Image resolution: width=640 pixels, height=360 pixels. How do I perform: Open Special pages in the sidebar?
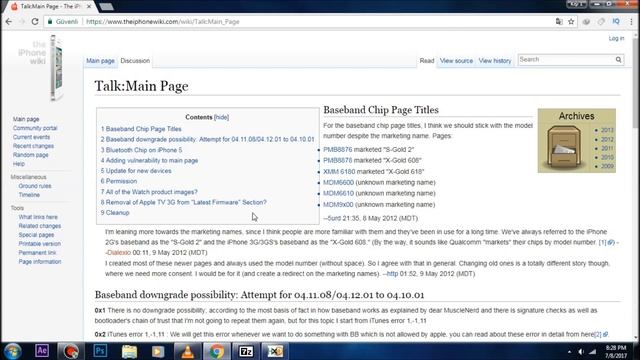click(36, 235)
